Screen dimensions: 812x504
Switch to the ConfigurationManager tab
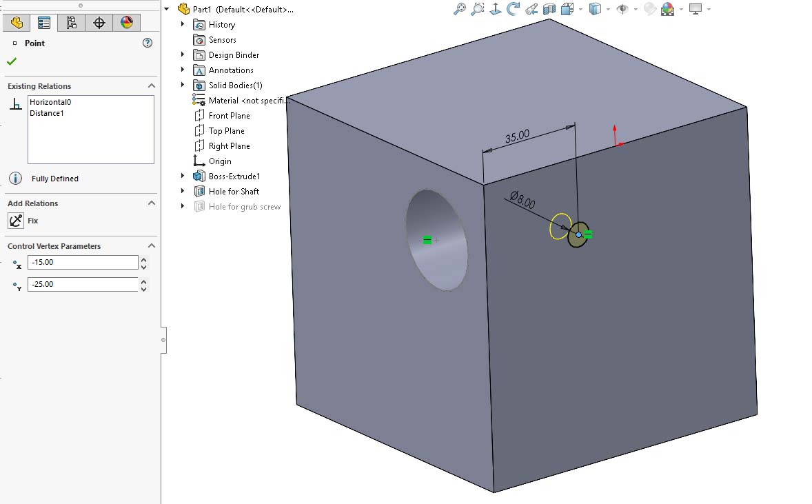[x=71, y=23]
